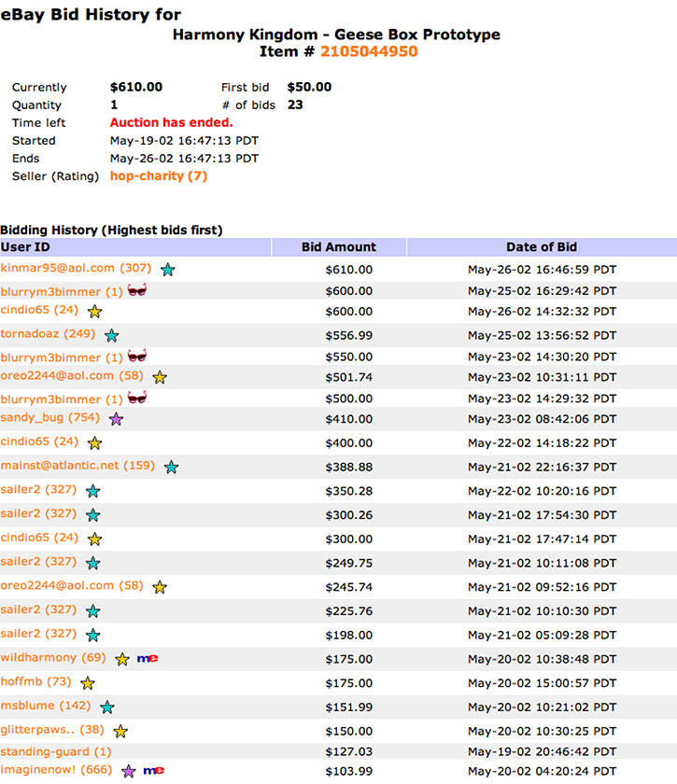Select the $556.99 bid amount

coord(348,335)
